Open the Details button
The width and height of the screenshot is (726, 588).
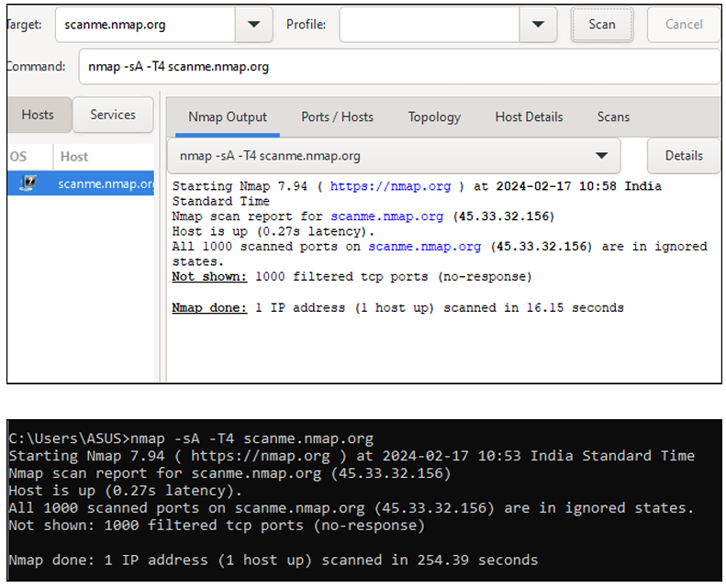tap(684, 156)
